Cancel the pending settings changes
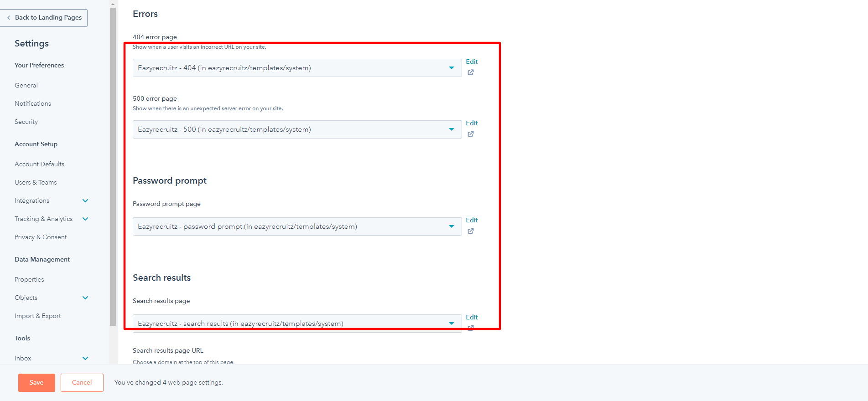This screenshot has height=401, width=868. point(82,383)
